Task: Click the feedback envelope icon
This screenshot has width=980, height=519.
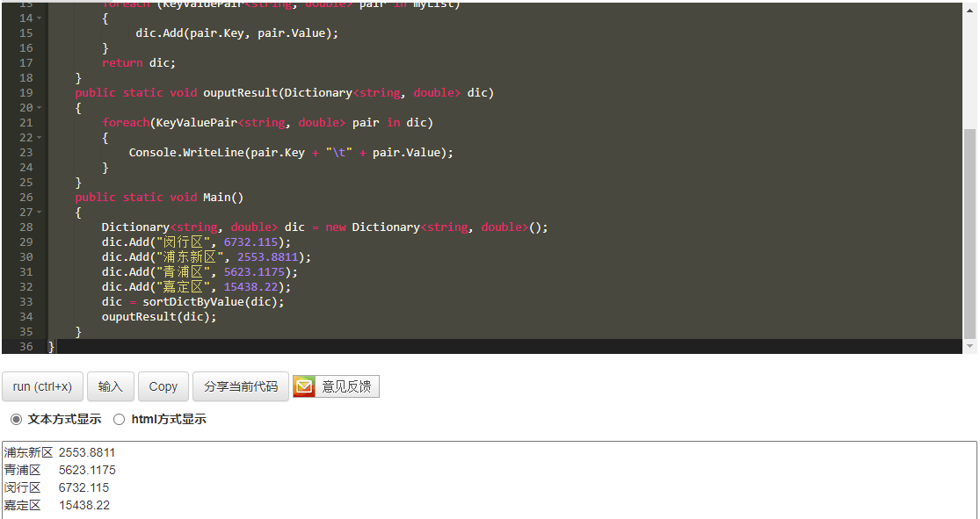Action: (x=304, y=386)
